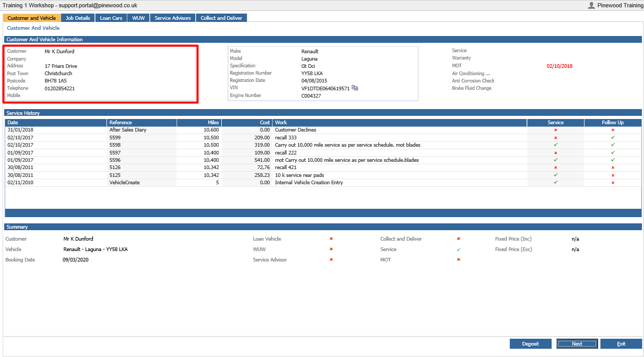
Task: Copy the VIN using the copy icon
Action: pos(355,88)
